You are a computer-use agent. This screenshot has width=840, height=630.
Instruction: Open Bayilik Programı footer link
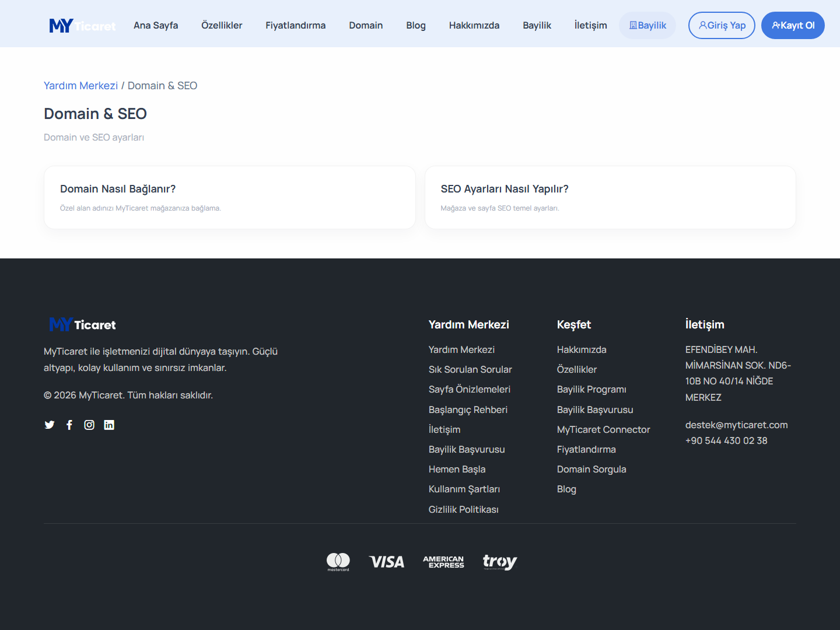591,389
